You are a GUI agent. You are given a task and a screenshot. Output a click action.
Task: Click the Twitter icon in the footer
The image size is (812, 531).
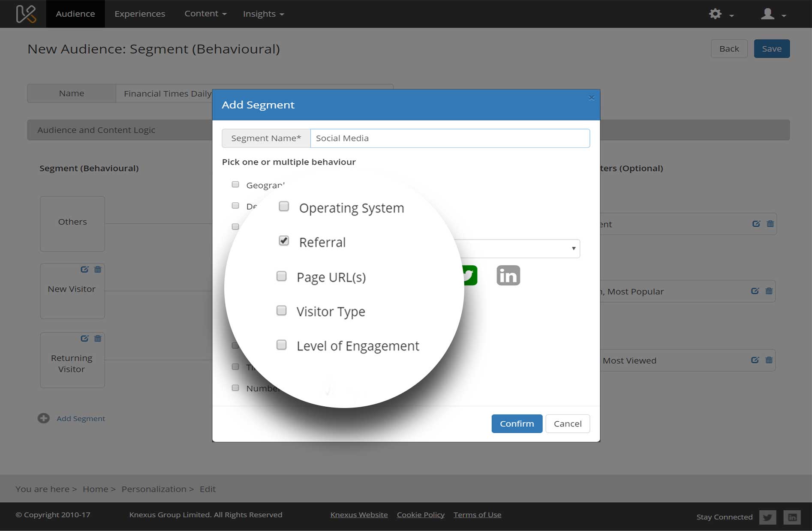(x=767, y=517)
